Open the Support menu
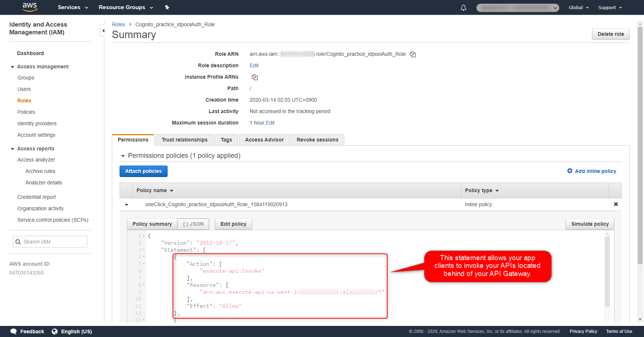Viewport: 644px width, 337px height. 610,8
